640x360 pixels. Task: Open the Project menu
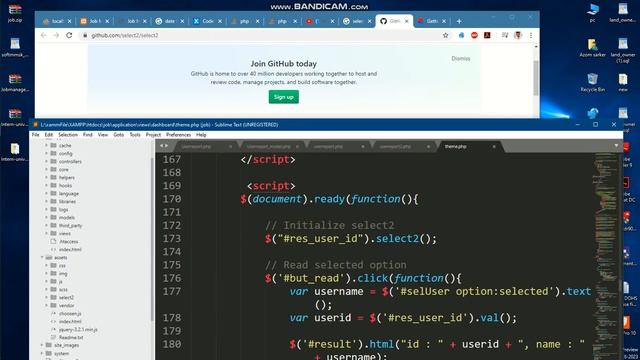(153, 135)
